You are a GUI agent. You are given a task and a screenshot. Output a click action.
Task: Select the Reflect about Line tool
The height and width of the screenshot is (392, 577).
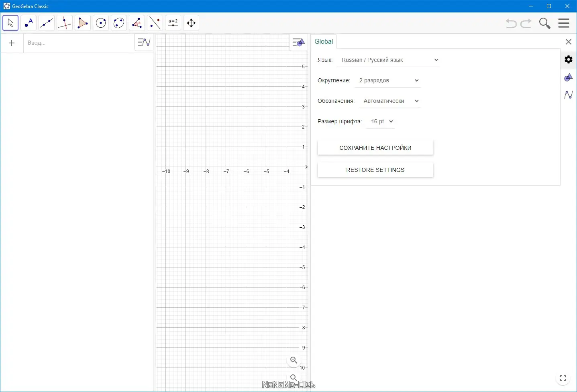click(x=155, y=23)
